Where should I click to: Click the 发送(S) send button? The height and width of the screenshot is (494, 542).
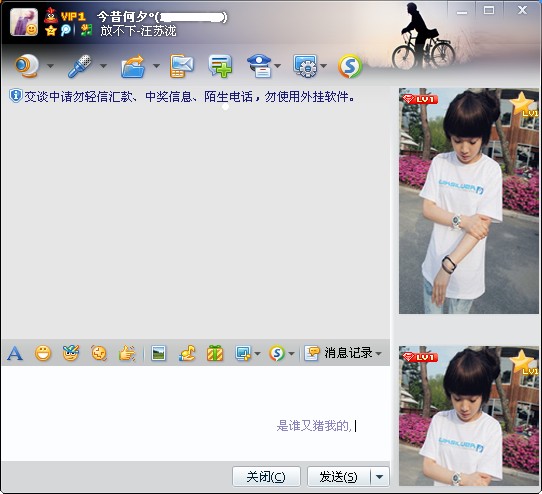point(338,477)
